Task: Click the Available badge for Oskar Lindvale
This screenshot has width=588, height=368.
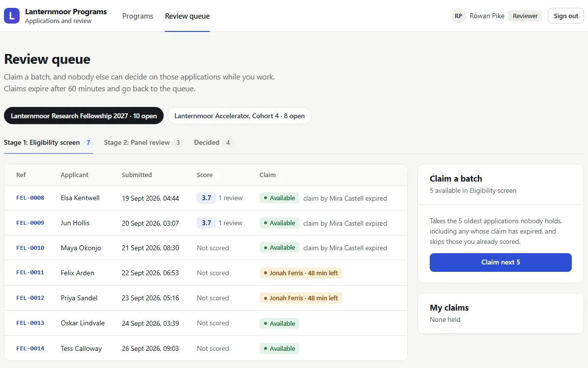Action: 279,323
